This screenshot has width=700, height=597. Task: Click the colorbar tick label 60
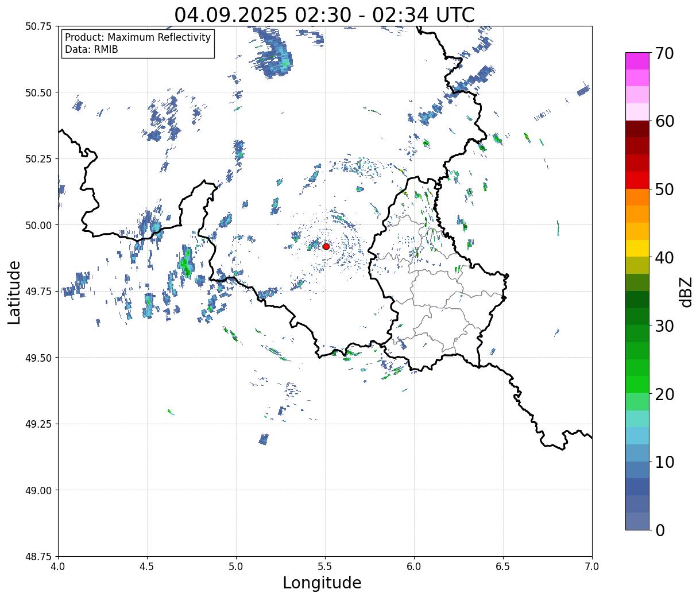pos(664,121)
